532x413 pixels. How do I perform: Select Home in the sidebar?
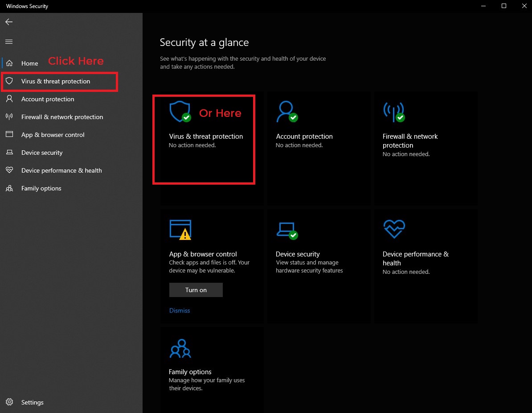tap(30, 63)
